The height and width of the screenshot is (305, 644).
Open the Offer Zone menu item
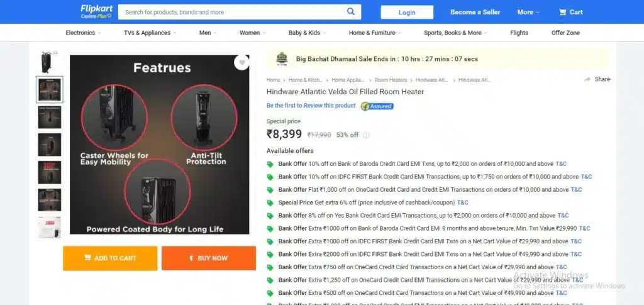[x=565, y=33]
